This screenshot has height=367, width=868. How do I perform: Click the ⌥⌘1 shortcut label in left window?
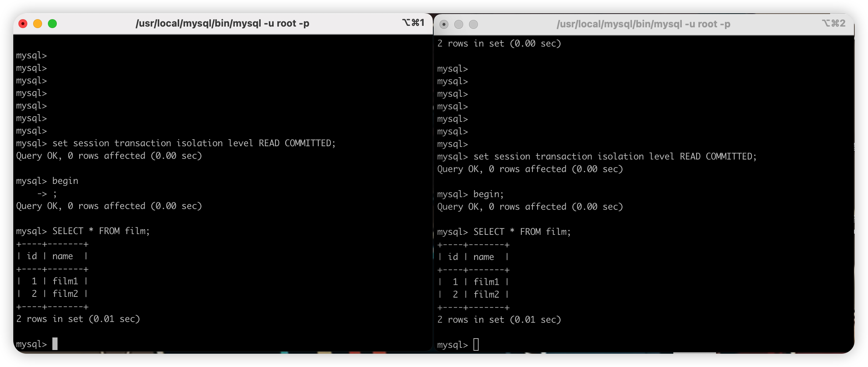pyautogui.click(x=413, y=23)
